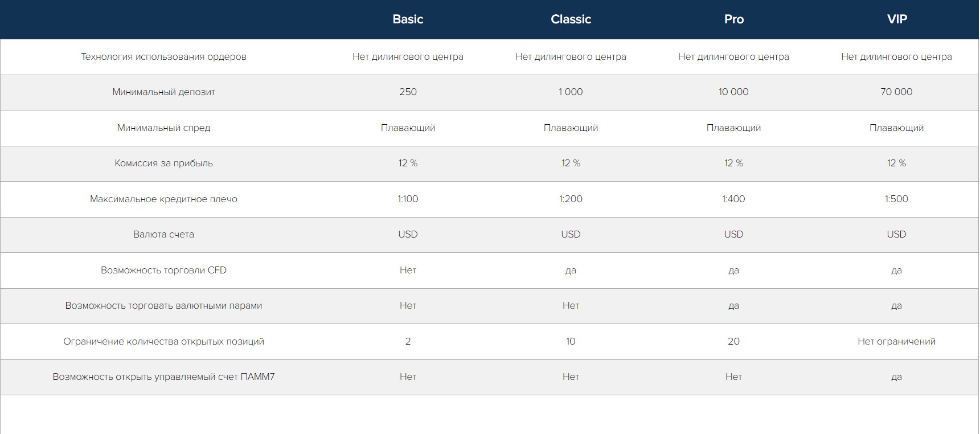Select the 250 minimum deposit cell

[x=408, y=92]
